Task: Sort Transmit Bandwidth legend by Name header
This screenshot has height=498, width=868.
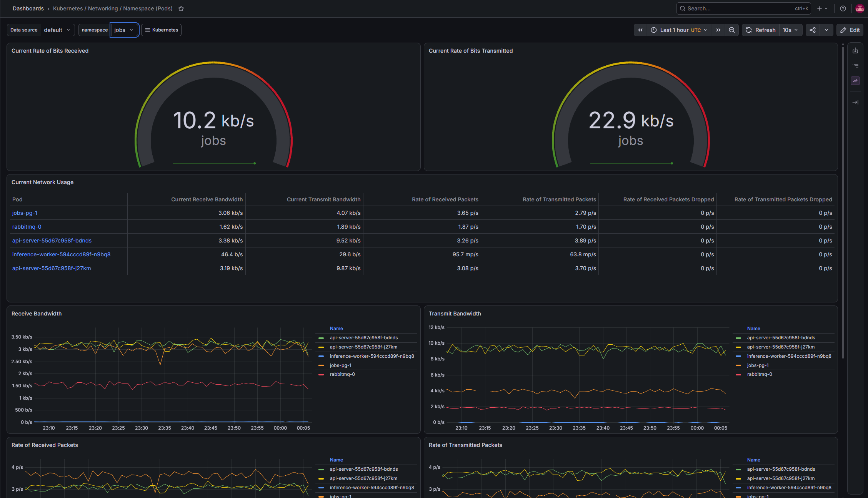Action: [x=753, y=329]
